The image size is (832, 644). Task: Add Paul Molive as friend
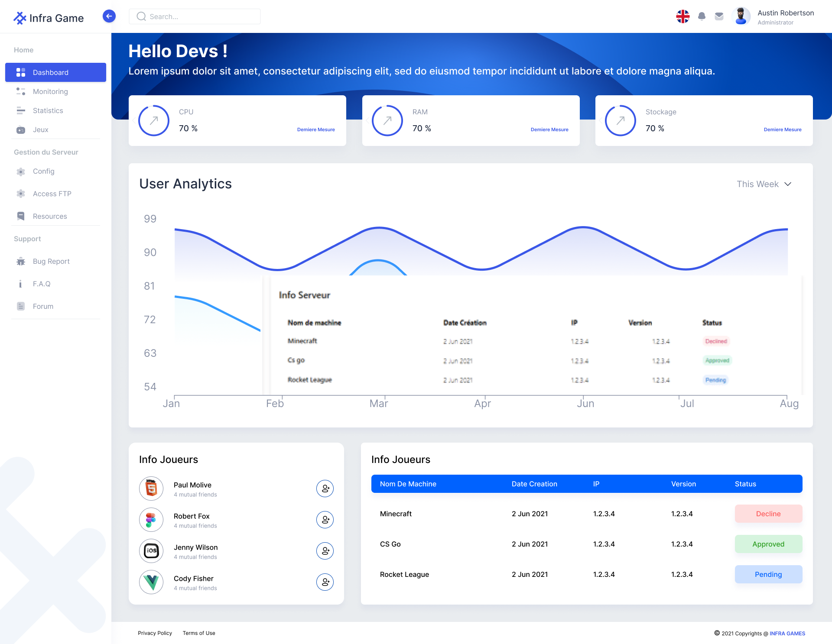point(325,489)
